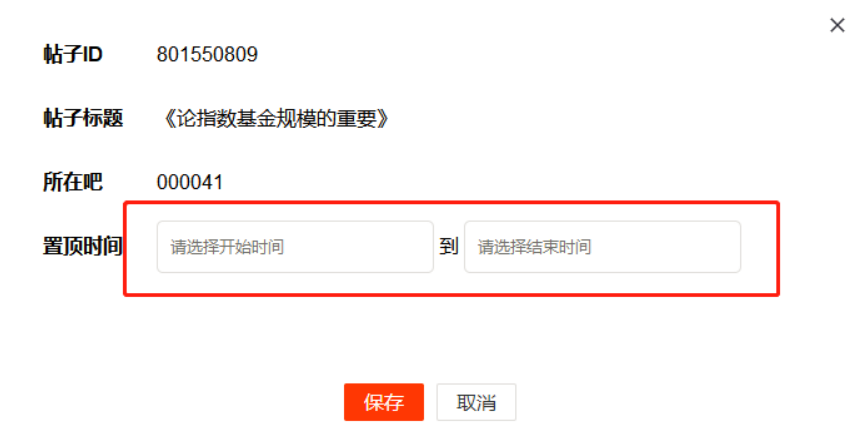This screenshot has height=429, width=863.
Task: Focus the end time input field
Action: (602, 247)
